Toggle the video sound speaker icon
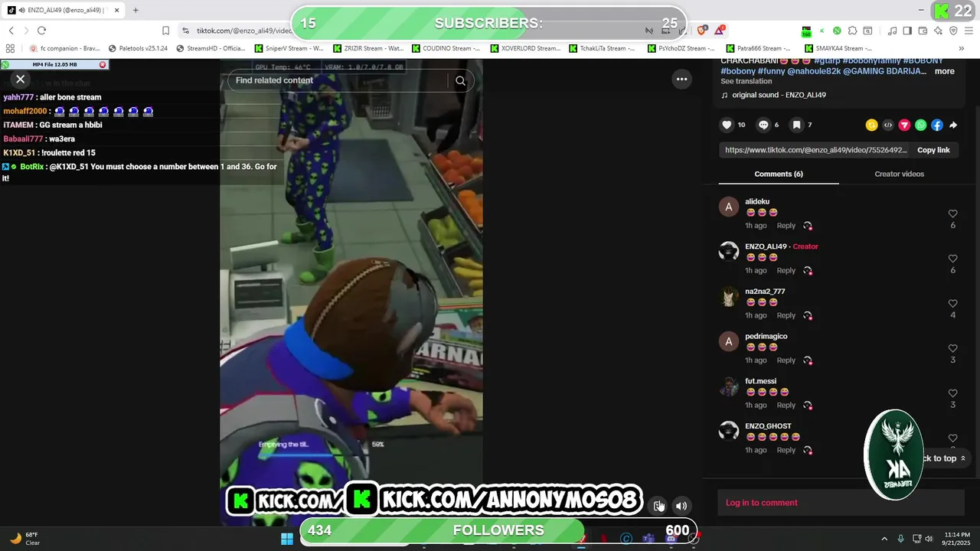This screenshot has height=551, width=980. coord(681,506)
